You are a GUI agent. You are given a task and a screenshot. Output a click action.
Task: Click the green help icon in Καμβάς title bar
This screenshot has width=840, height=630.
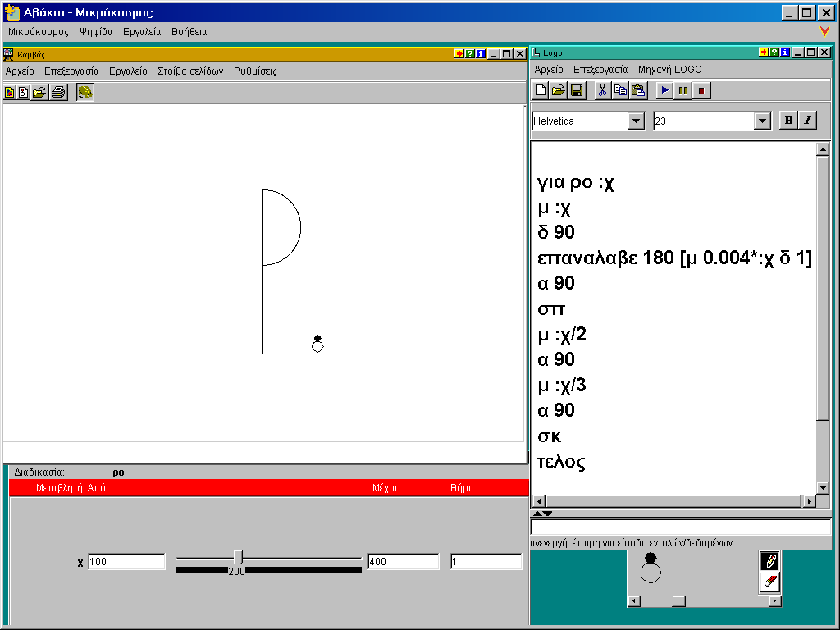click(470, 53)
